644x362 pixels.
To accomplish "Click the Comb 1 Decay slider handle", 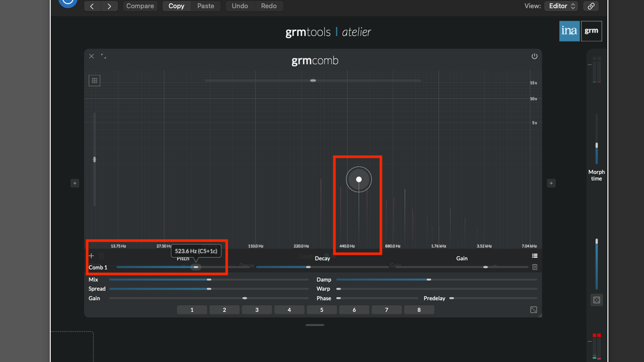I will pos(308,267).
